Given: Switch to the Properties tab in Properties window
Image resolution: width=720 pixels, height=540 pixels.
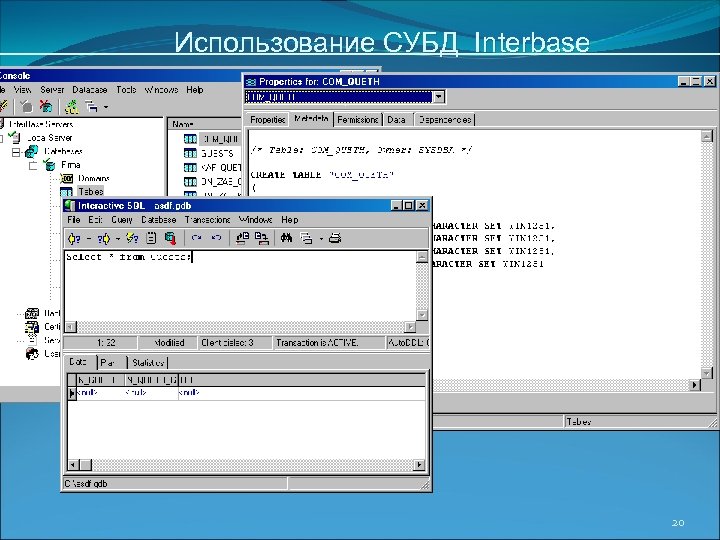Looking at the screenshot, I should coord(267,120).
